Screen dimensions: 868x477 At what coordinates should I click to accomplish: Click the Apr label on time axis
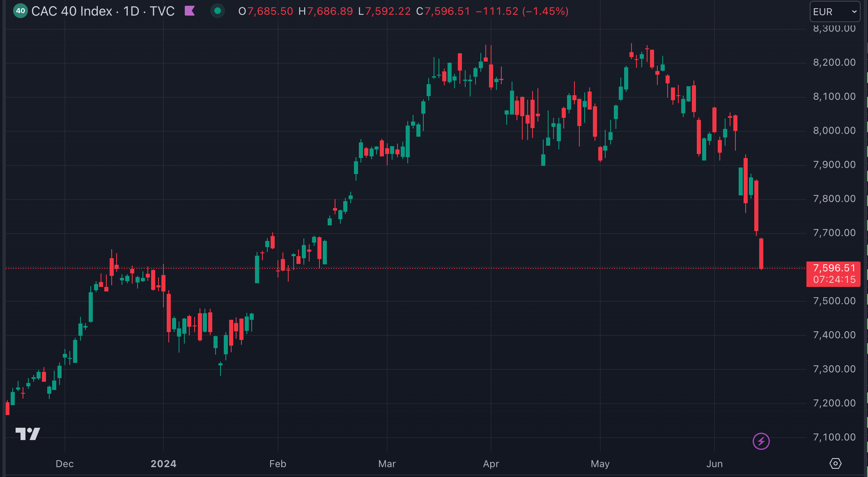click(x=491, y=464)
